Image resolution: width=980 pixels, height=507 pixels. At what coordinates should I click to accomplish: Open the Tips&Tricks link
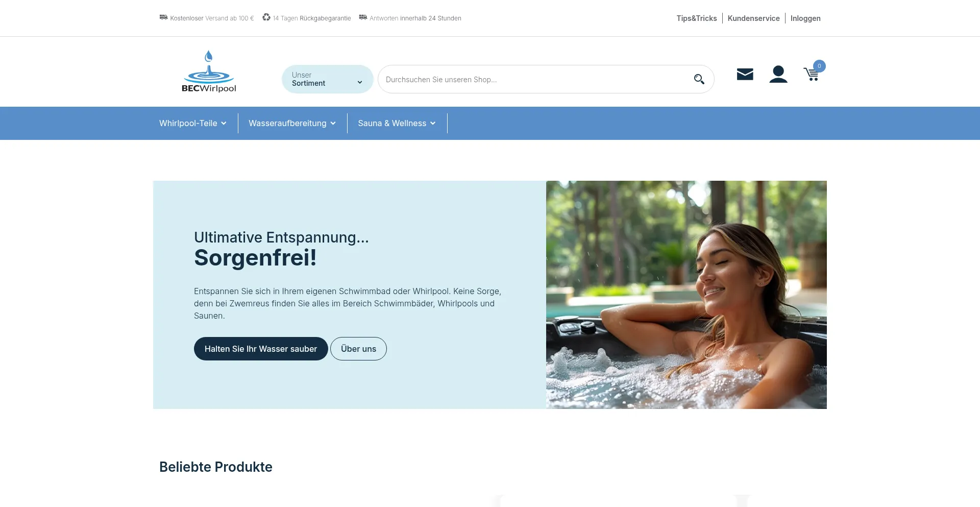pos(697,18)
